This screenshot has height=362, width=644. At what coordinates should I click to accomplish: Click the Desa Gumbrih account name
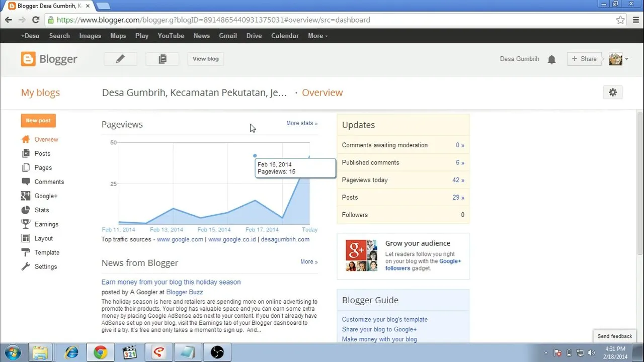tap(519, 59)
